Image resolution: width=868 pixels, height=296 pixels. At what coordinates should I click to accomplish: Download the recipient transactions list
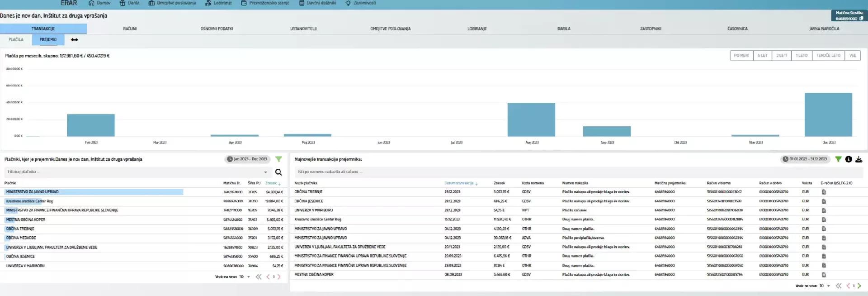coord(859,159)
